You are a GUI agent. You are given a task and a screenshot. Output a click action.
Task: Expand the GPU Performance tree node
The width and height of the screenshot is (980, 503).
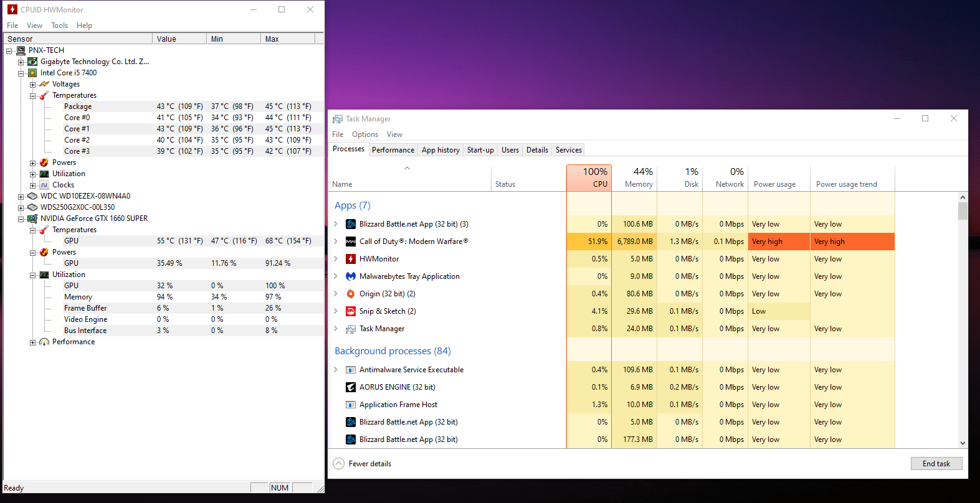click(32, 342)
